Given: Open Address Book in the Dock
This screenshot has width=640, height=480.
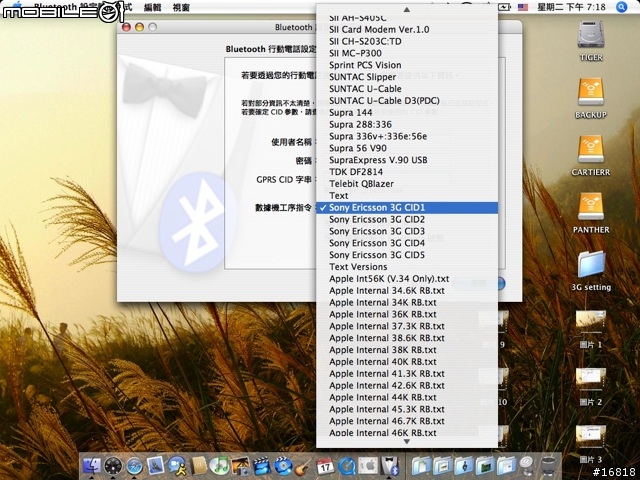Looking at the screenshot, I should click(199, 466).
